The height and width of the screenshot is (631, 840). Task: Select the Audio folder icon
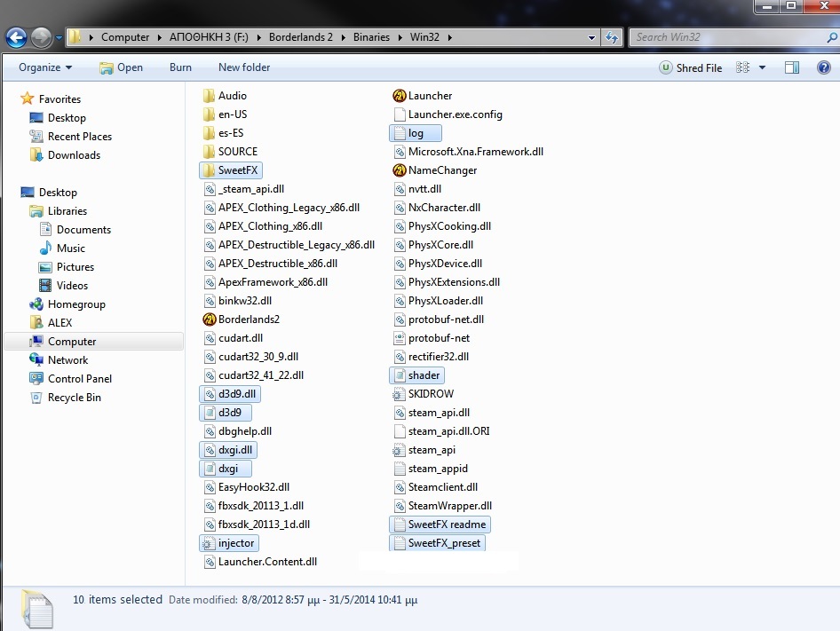coord(209,96)
